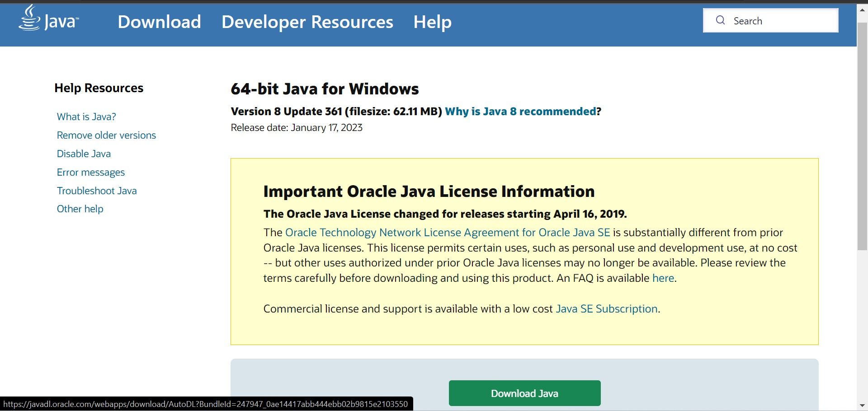Viewport: 868px width, 411px height.
Task: Open Troubleshoot Java help
Action: pos(97,191)
